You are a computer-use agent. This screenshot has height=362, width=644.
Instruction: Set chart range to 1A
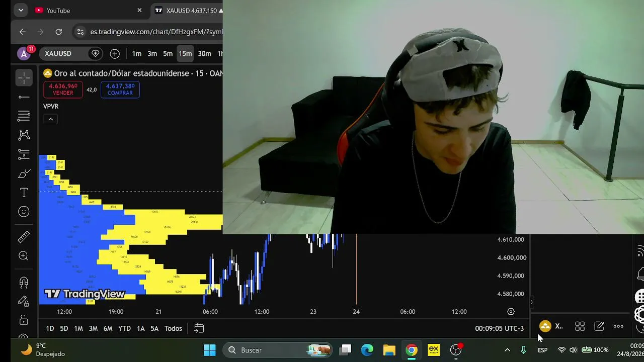click(x=141, y=328)
